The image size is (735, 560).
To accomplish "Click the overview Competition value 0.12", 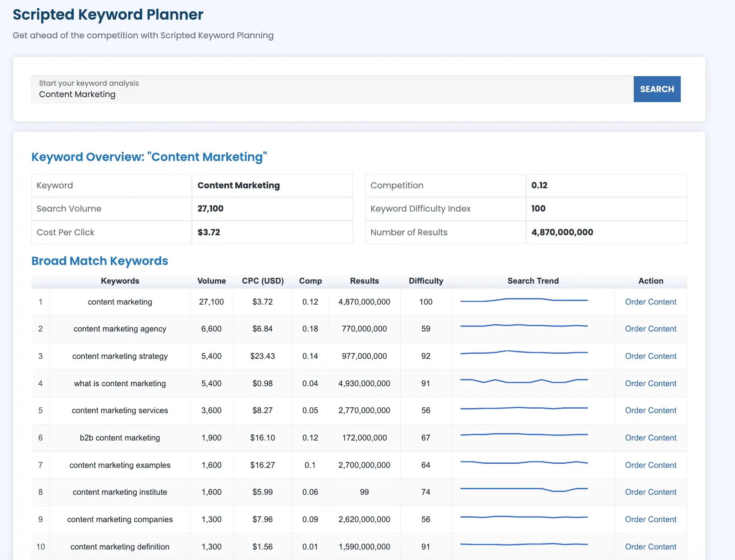I will 539,185.
